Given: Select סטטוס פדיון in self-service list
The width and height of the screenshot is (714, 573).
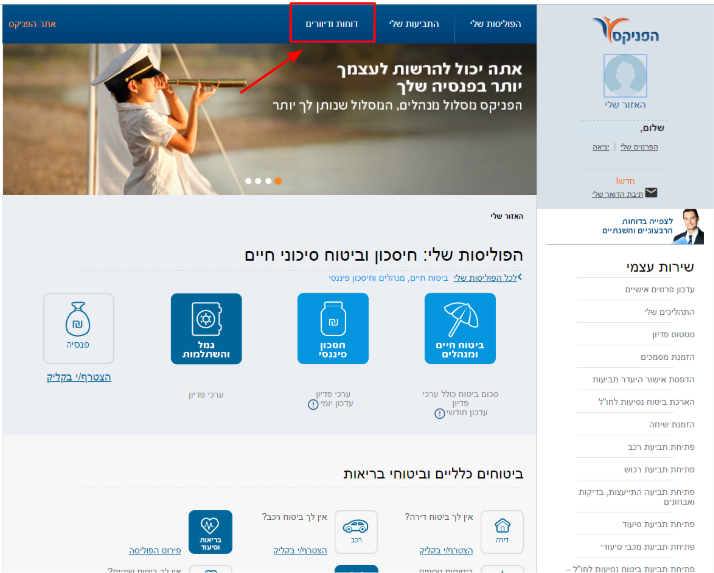Looking at the screenshot, I should [673, 334].
